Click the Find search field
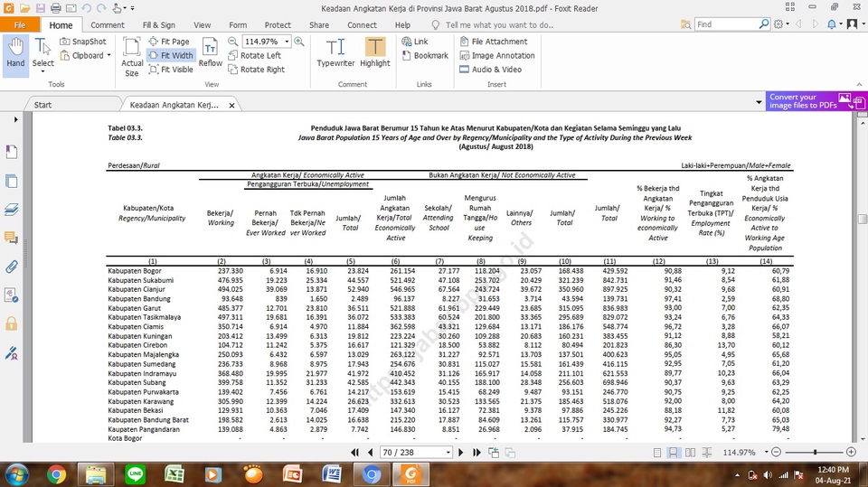 pos(726,24)
